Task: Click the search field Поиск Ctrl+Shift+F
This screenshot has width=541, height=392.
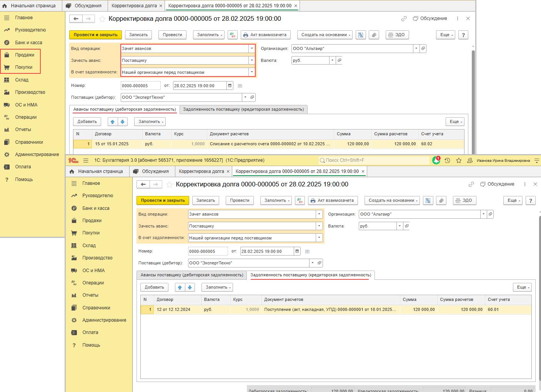Action: [x=374, y=160]
